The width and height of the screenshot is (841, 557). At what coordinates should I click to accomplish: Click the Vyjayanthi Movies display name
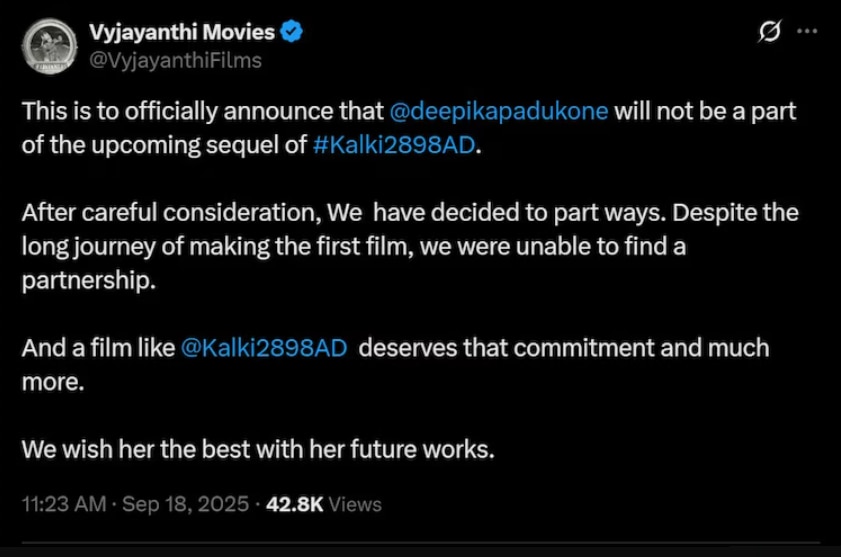182,33
